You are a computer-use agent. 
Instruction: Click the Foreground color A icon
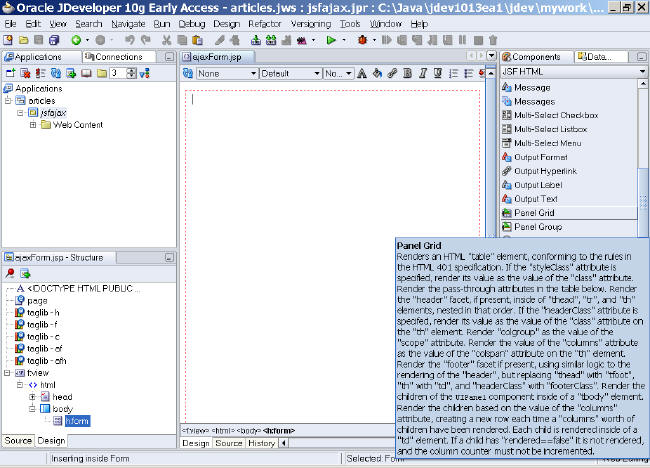[362, 73]
